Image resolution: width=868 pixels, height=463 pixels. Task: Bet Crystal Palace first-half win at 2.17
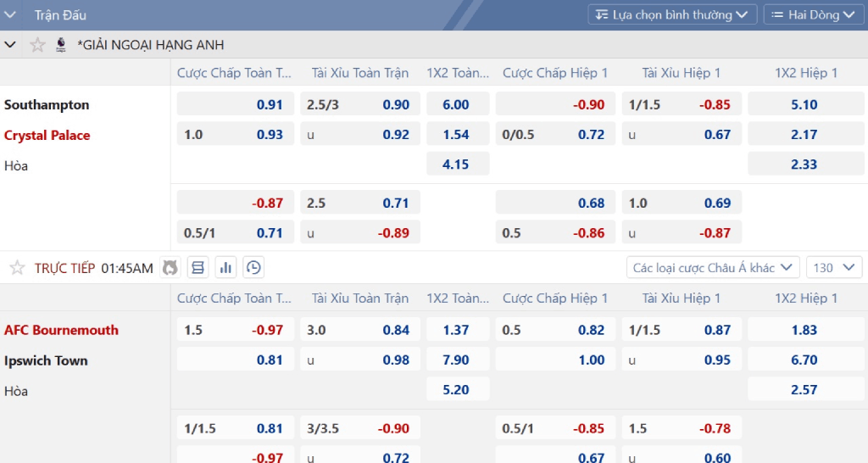pos(805,135)
